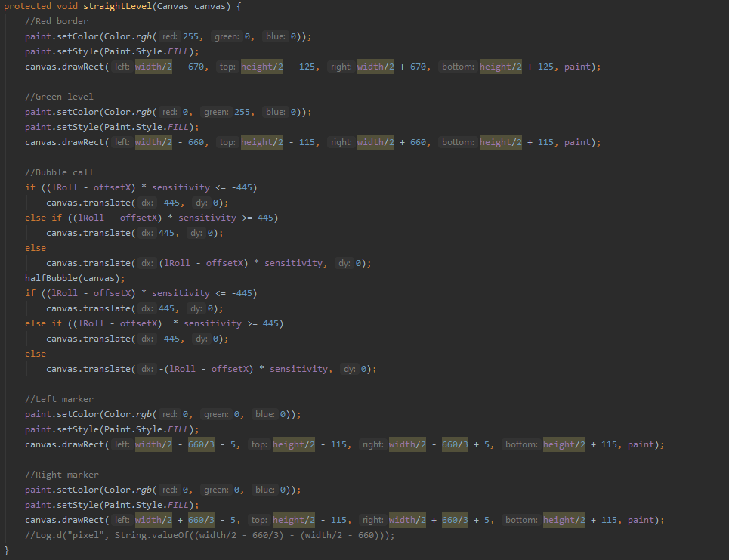Click '660/3' after 'width/2 -' in Left marker's left argument
Screen dimensions: 729x560
coord(201,444)
